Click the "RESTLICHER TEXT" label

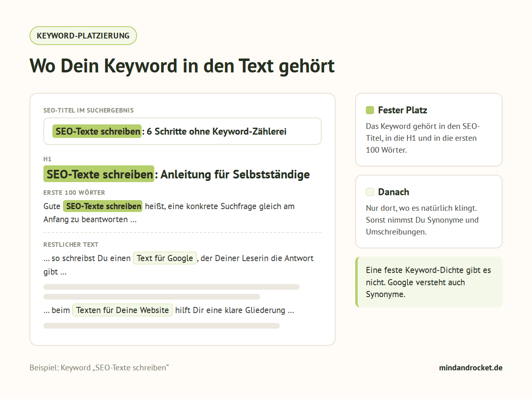point(71,244)
